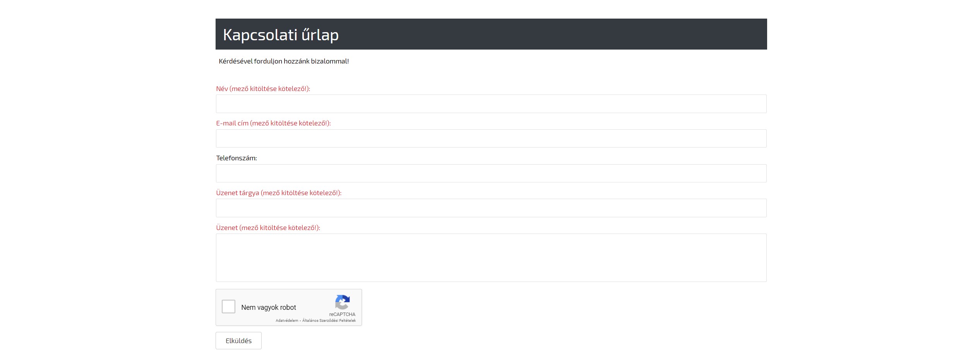Focus the Üzenet tárgya input field

coord(491,208)
